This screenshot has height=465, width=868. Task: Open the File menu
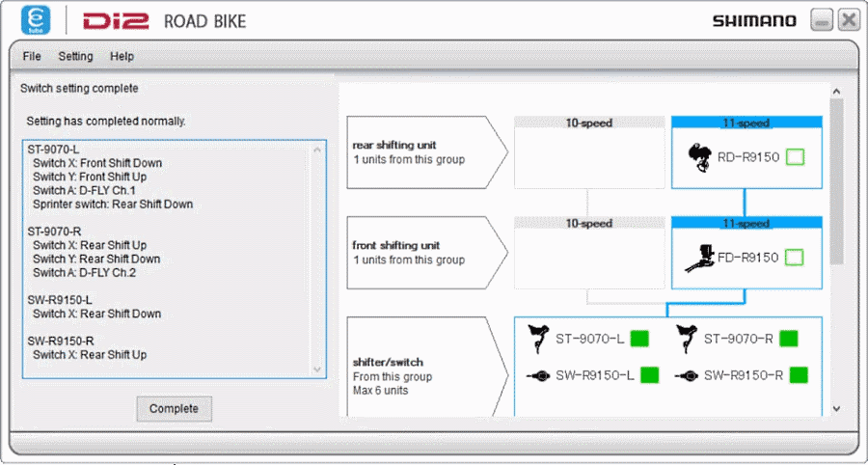pos(32,57)
